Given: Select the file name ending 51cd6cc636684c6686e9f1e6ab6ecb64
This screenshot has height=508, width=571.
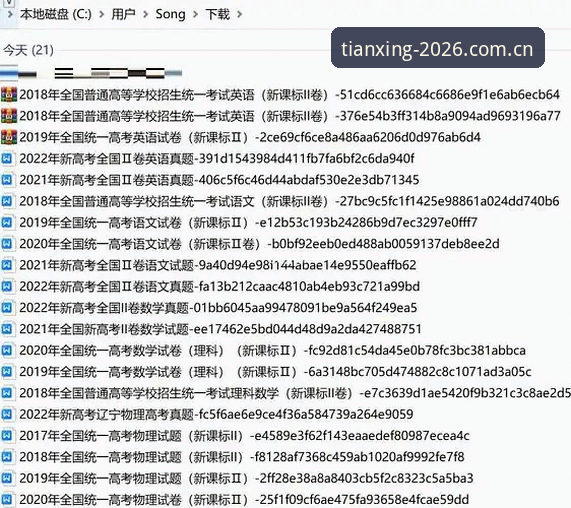Looking at the screenshot, I should coord(290,95).
